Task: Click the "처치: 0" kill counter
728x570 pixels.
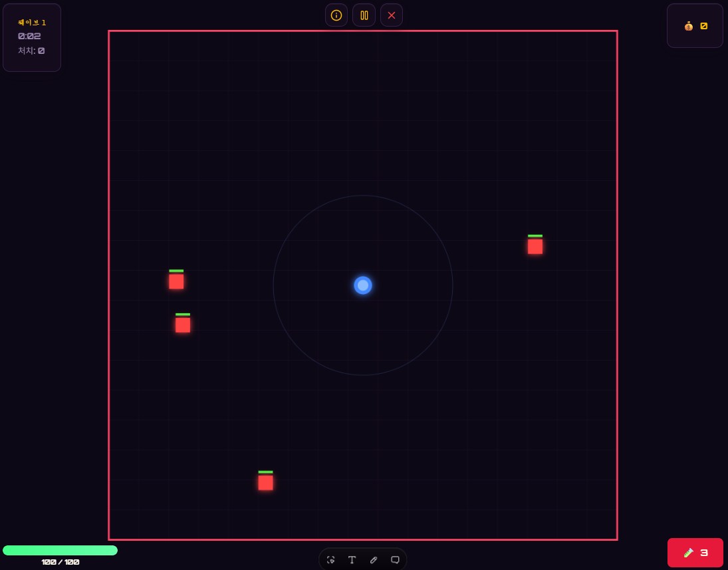Action: 31,51
